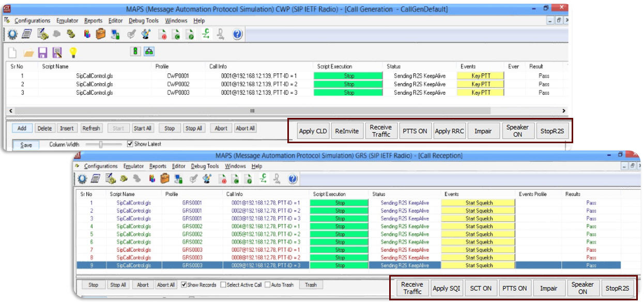The width and height of the screenshot is (644, 304).
Task: Click the green P document icon in CWP toolbar
Action: [x=190, y=35]
